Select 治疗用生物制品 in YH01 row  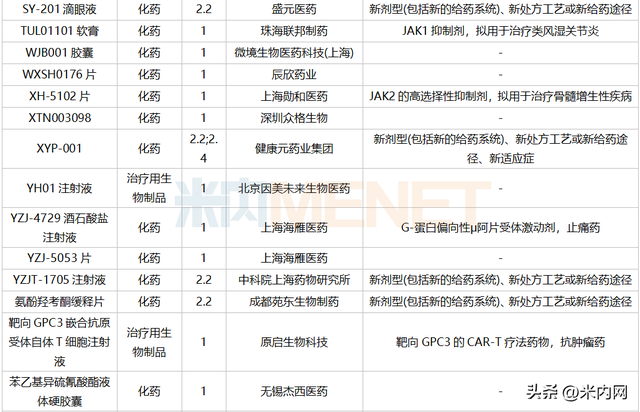(149, 188)
